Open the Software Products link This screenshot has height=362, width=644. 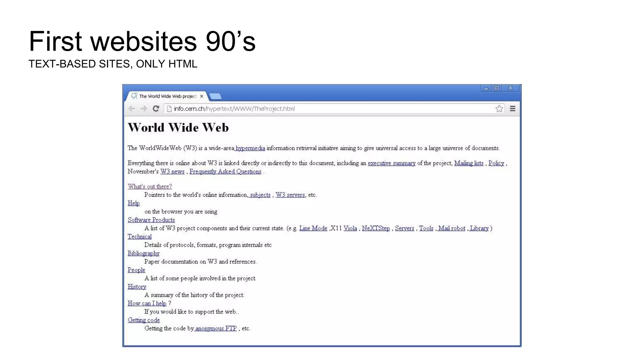pos(151,220)
